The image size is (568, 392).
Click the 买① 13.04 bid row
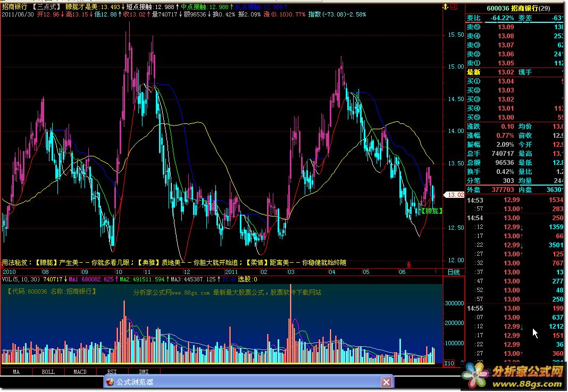tap(514, 81)
